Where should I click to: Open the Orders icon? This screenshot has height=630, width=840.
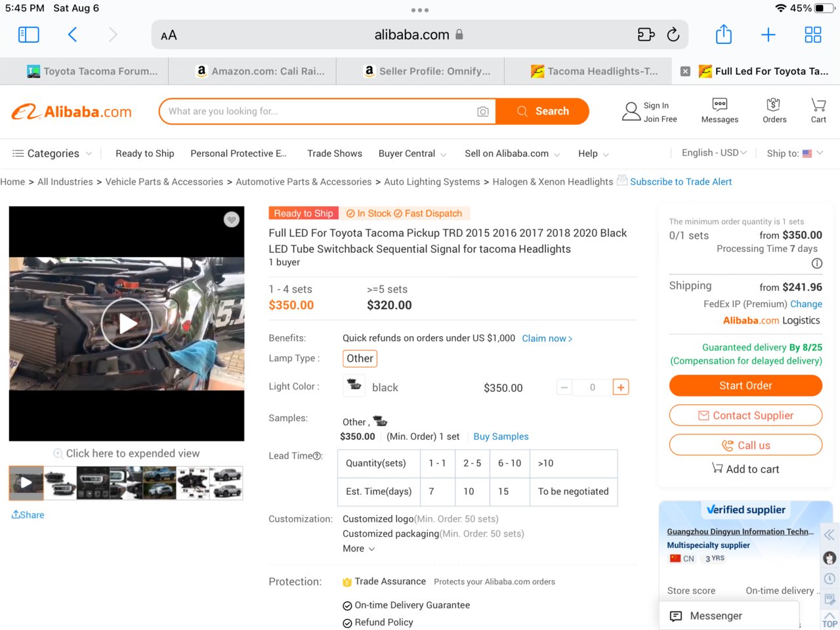(774, 111)
